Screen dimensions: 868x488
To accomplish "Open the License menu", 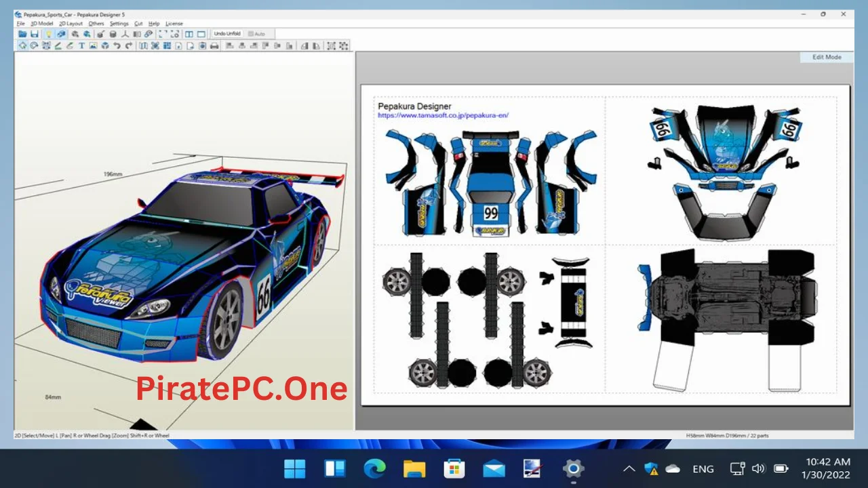I will [x=174, y=24].
